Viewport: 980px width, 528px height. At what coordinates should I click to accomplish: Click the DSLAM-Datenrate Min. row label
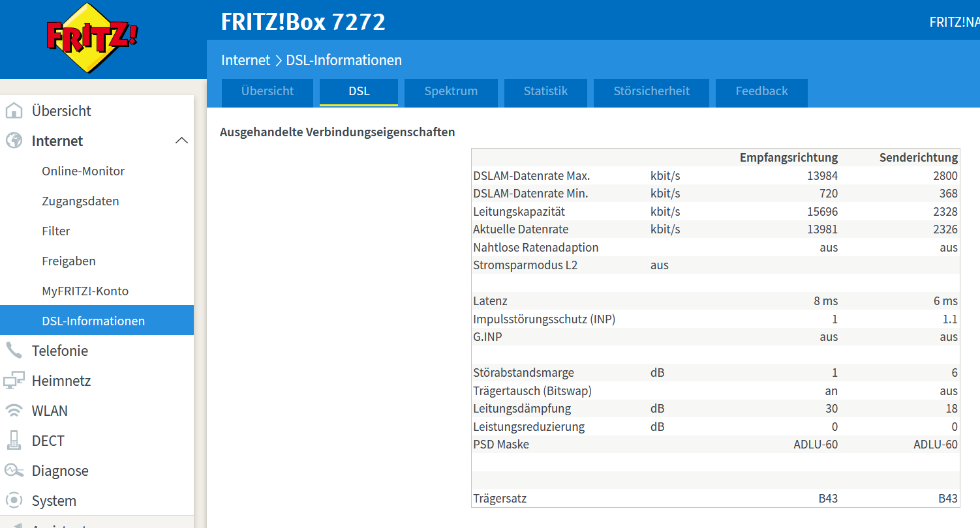(530, 194)
